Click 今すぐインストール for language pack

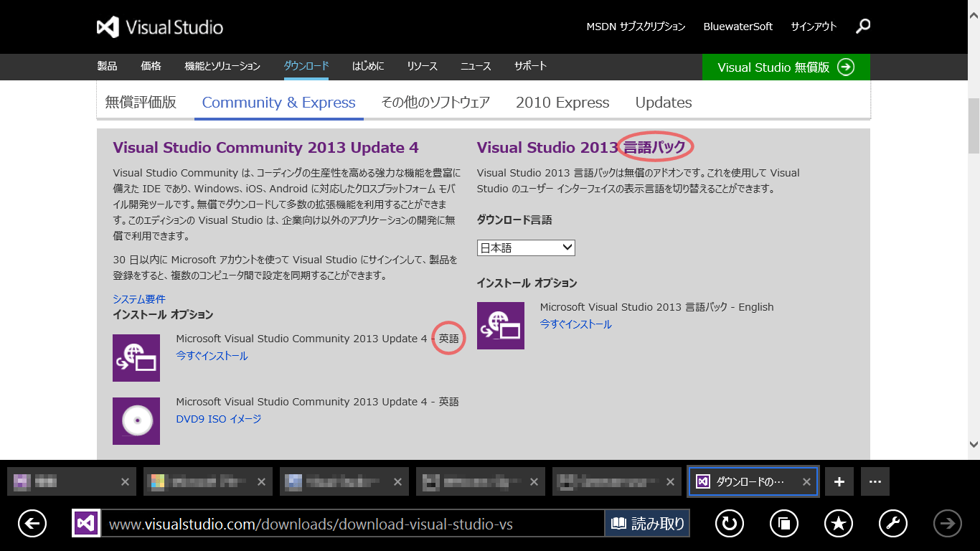[576, 324]
